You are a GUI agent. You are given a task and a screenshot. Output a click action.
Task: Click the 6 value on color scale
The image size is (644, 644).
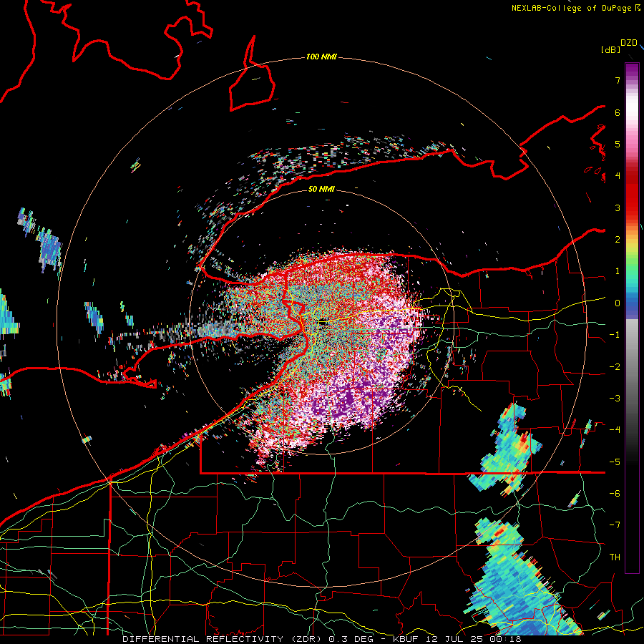[618, 112]
